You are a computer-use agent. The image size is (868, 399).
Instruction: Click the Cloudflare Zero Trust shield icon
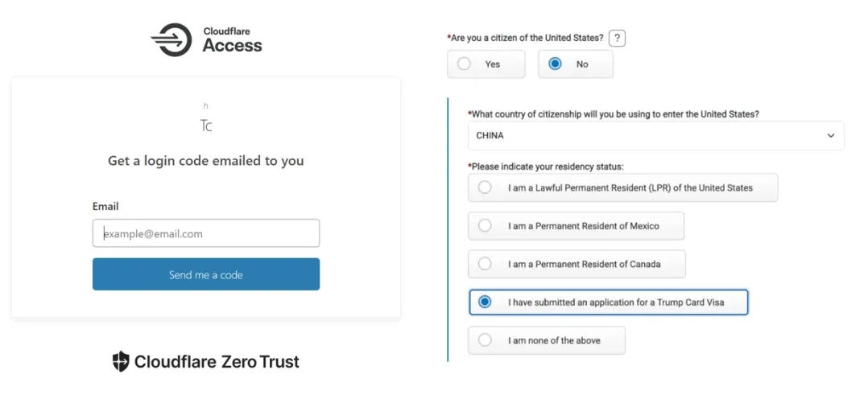point(121,362)
